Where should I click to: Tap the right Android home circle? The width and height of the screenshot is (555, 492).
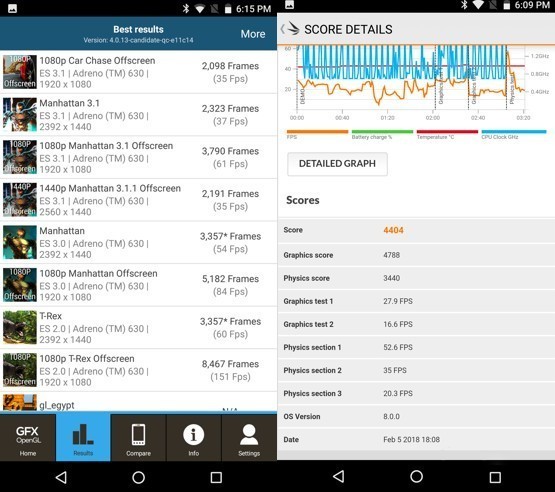click(x=416, y=476)
